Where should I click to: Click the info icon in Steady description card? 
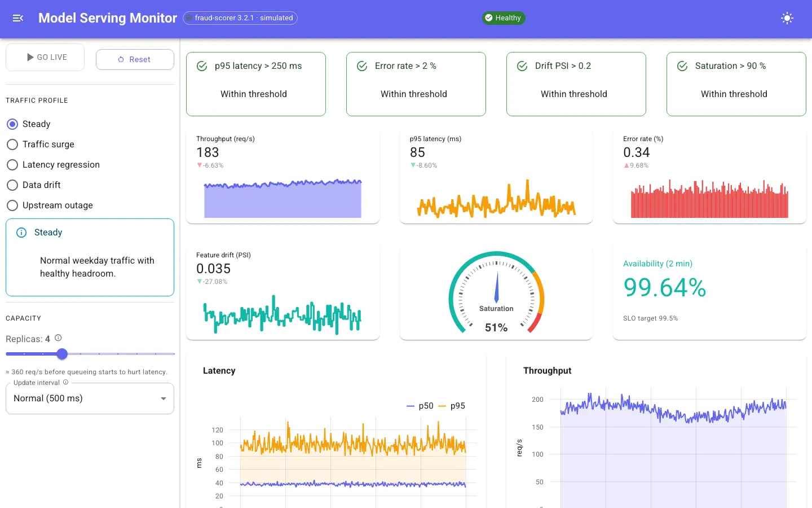tap(21, 233)
